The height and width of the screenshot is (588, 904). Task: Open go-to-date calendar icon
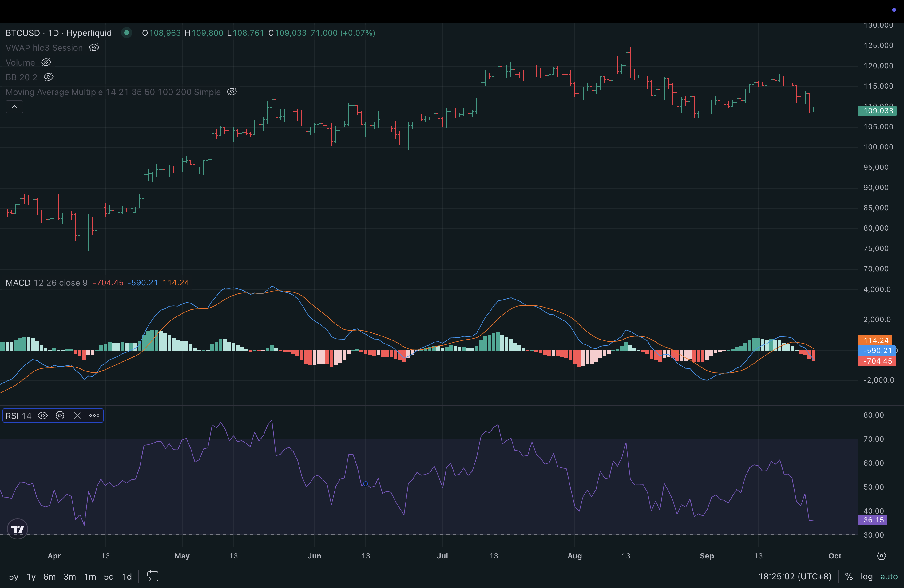pyautogui.click(x=152, y=576)
